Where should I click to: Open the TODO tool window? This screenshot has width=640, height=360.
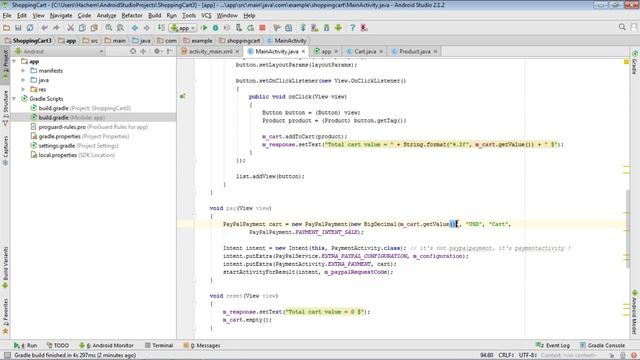(x=58, y=345)
